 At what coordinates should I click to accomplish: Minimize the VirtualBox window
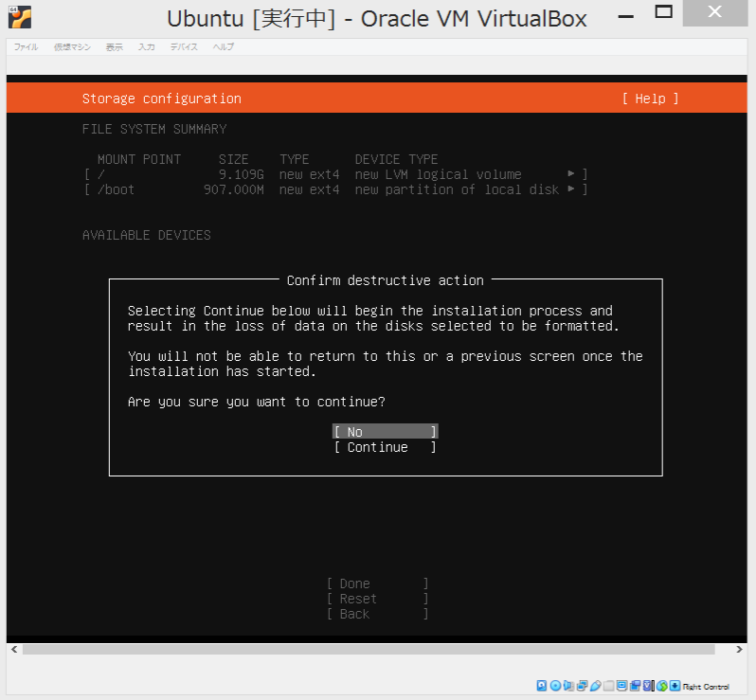pos(626,16)
